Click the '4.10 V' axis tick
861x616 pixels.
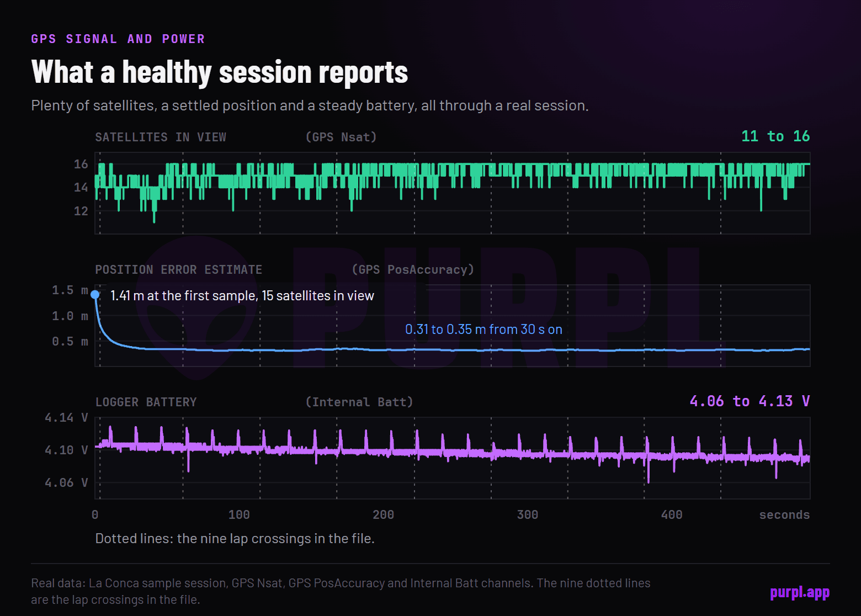tap(66, 450)
